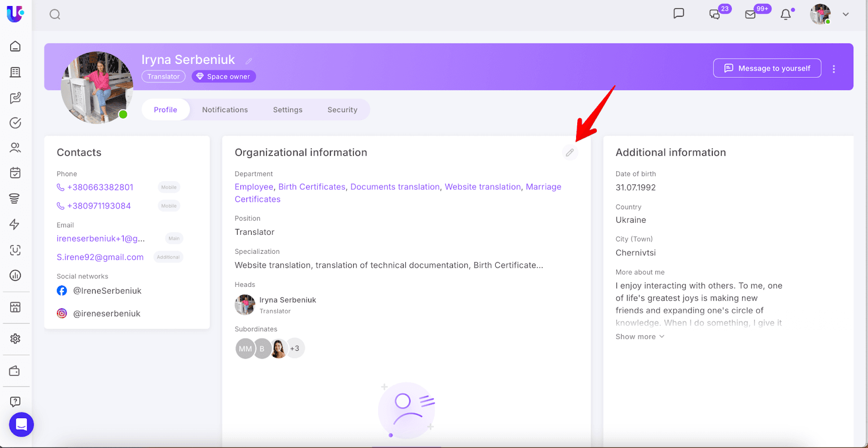Click the large profile photo avatar
This screenshot has width=868, height=448.
click(97, 87)
